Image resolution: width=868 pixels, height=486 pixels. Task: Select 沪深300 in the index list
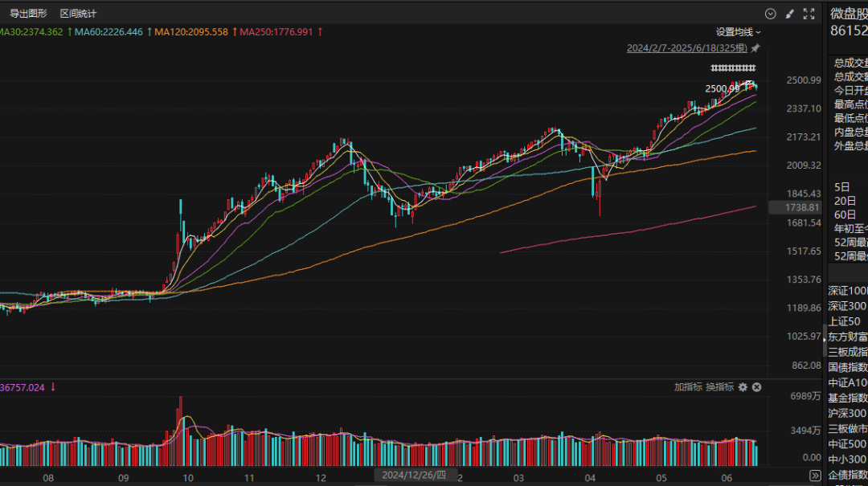point(847,413)
